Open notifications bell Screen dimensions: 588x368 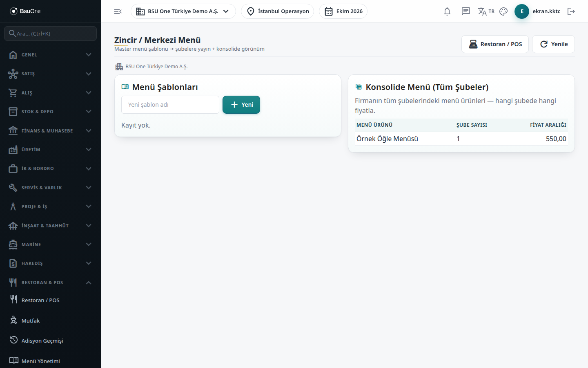(447, 11)
